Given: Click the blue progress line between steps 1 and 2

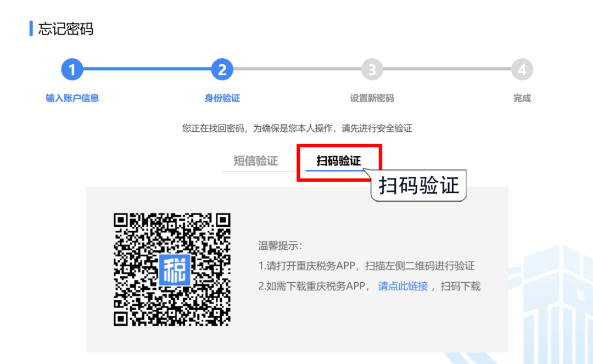Looking at the screenshot, I should [147, 70].
